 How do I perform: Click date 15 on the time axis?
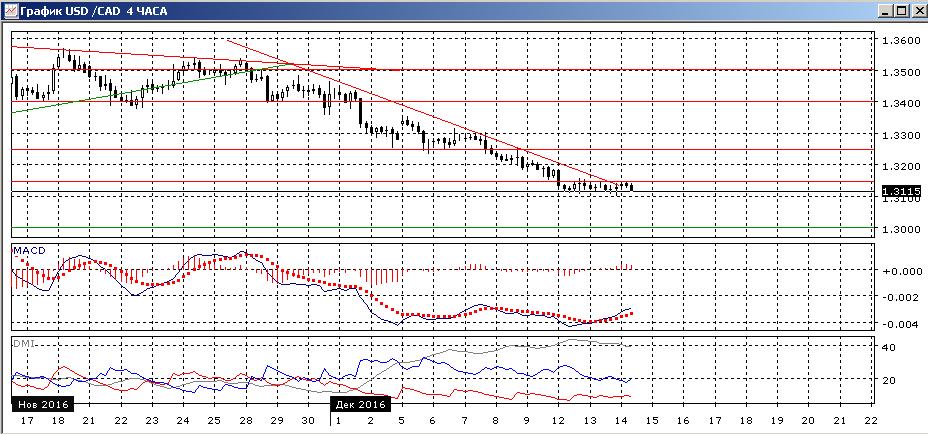point(652,420)
